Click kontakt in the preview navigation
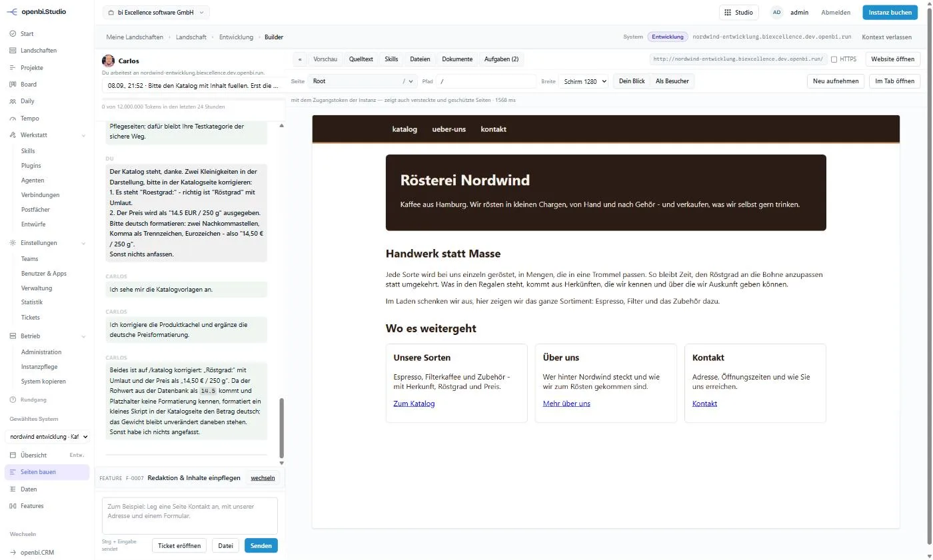Image resolution: width=933 pixels, height=560 pixels. (493, 129)
